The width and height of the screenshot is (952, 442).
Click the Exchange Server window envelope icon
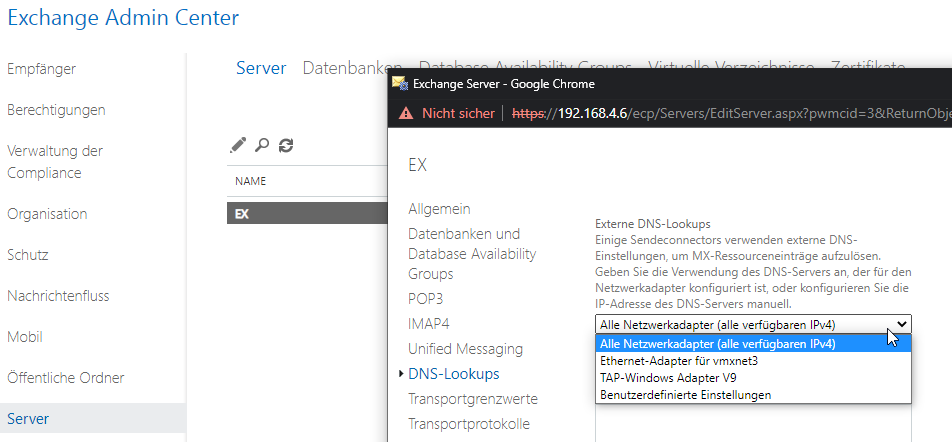pyautogui.click(x=400, y=84)
